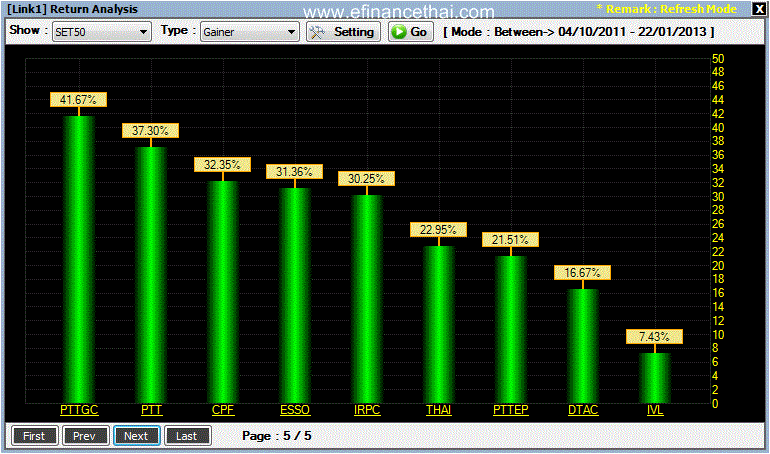Select the IVL ticker link
The height and width of the screenshot is (454, 770).
655,410
